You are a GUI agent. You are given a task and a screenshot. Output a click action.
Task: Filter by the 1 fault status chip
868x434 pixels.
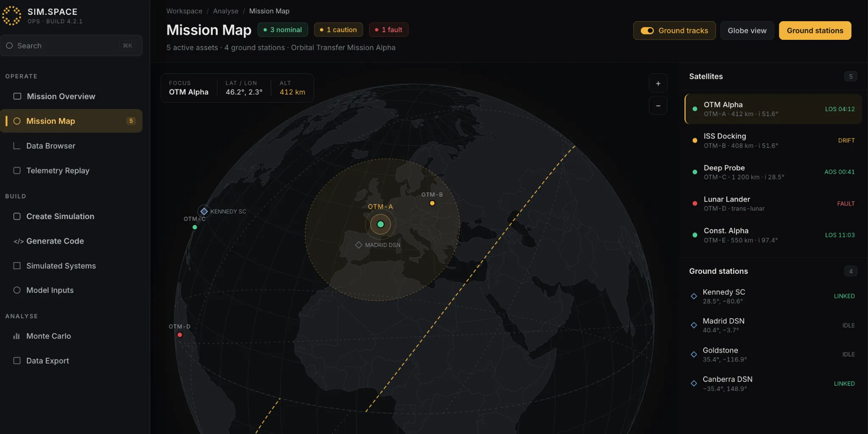[389, 30]
